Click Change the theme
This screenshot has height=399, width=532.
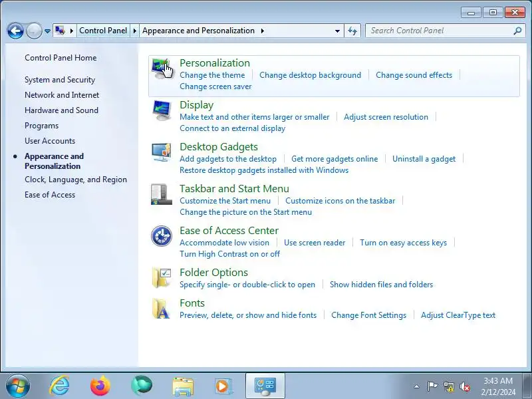(212, 75)
